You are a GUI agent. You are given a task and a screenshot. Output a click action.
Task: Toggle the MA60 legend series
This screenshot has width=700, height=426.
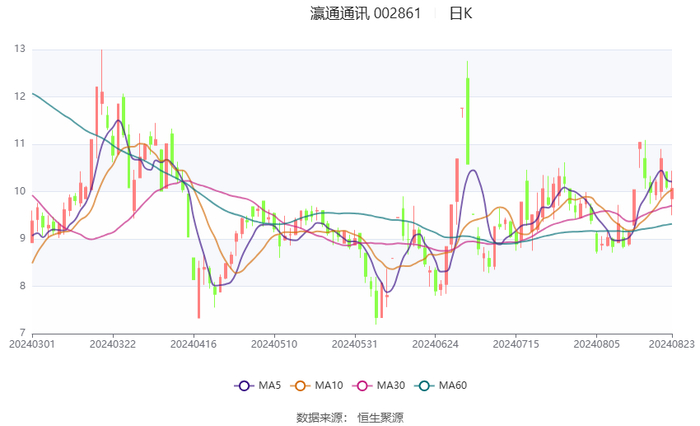coord(441,385)
